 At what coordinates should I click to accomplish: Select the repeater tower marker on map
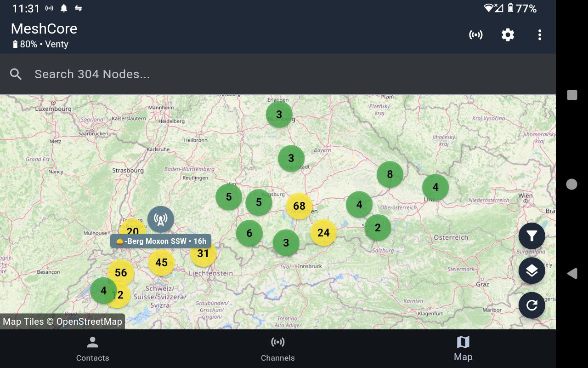pyautogui.click(x=161, y=219)
